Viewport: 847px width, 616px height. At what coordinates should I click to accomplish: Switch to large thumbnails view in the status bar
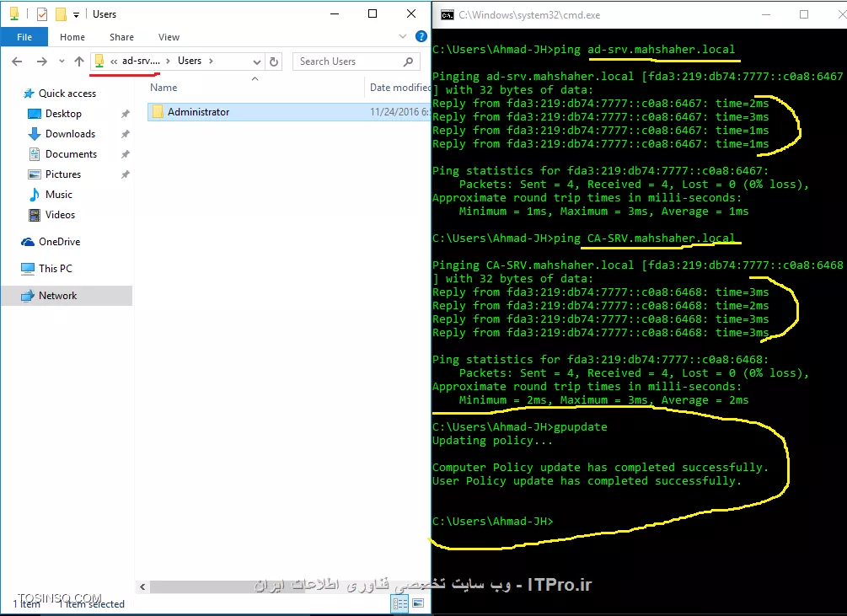click(418, 603)
